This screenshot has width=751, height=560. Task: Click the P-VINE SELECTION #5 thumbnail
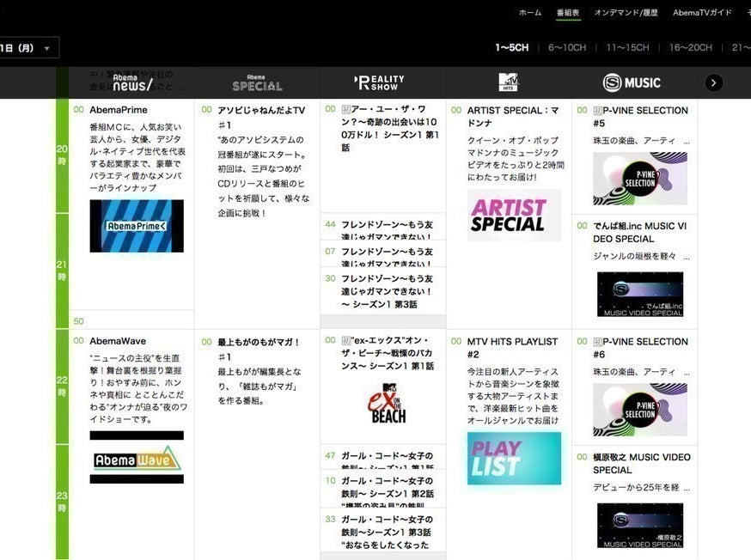coord(640,179)
